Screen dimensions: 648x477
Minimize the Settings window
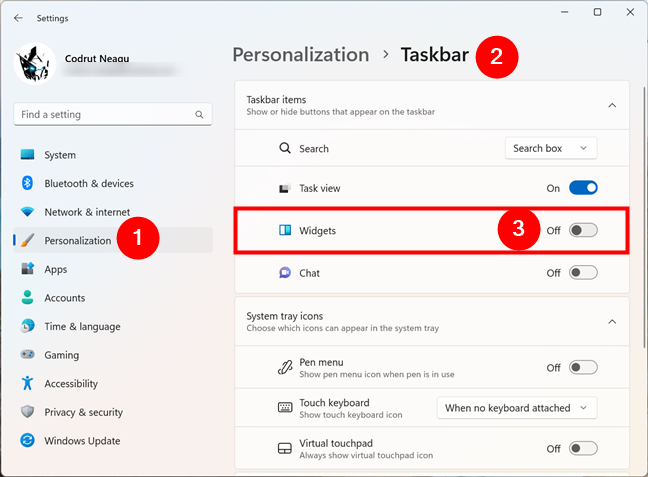click(565, 12)
